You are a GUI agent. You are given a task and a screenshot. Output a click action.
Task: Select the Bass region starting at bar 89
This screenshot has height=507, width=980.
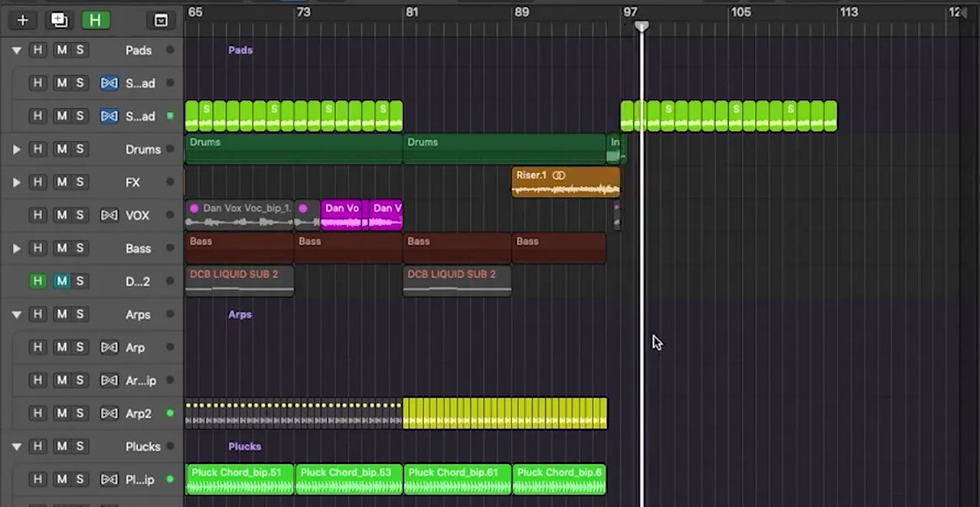[559, 248]
